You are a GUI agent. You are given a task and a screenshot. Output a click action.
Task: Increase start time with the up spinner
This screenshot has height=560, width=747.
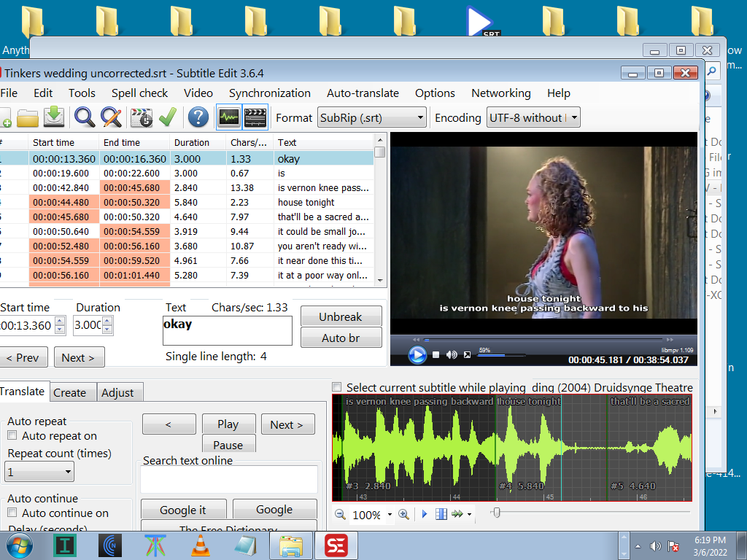(60, 321)
